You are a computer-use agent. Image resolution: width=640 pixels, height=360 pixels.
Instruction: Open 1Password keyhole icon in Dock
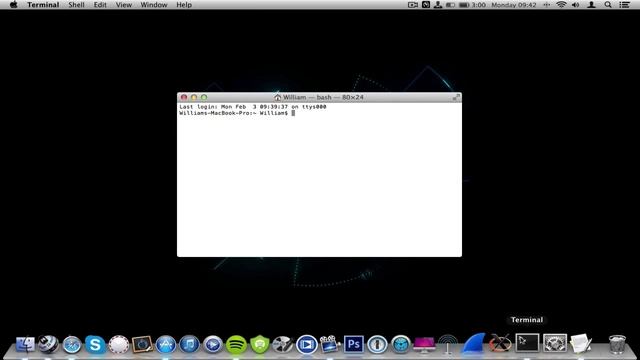pyautogui.click(x=377, y=344)
